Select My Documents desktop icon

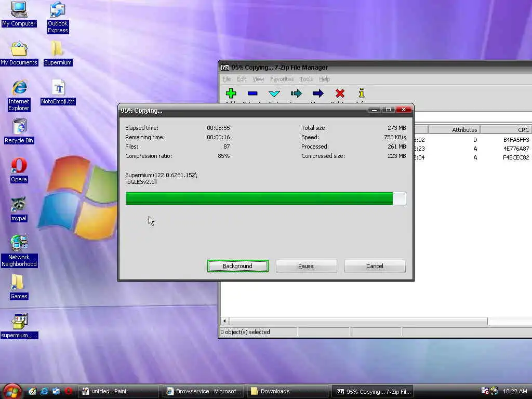click(x=19, y=54)
